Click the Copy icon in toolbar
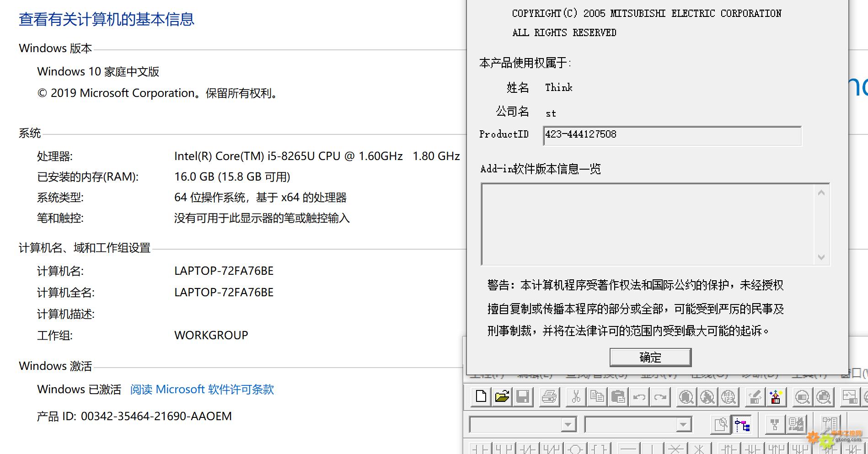The height and width of the screenshot is (454, 868). pyautogui.click(x=597, y=396)
